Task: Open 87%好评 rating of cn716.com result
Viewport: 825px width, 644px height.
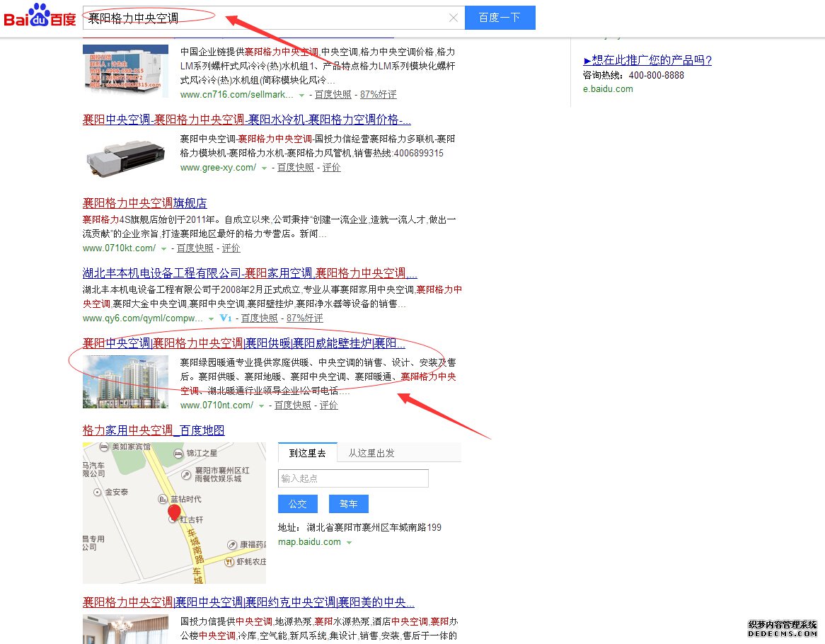Action: [x=379, y=95]
